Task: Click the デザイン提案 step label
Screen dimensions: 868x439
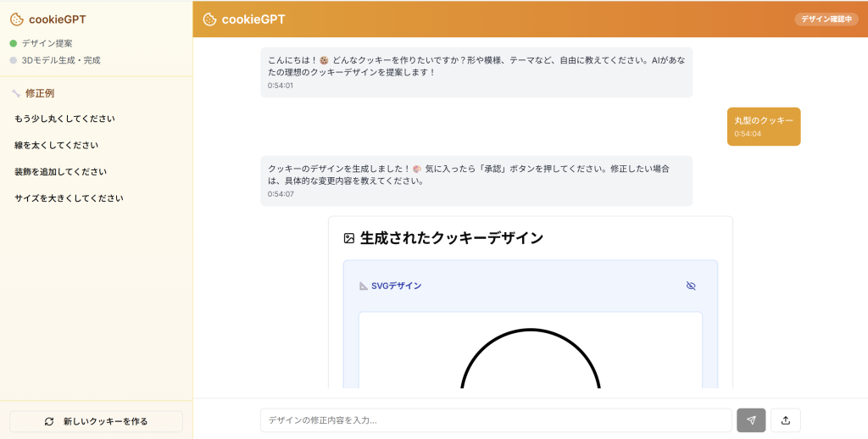Action: pos(47,43)
